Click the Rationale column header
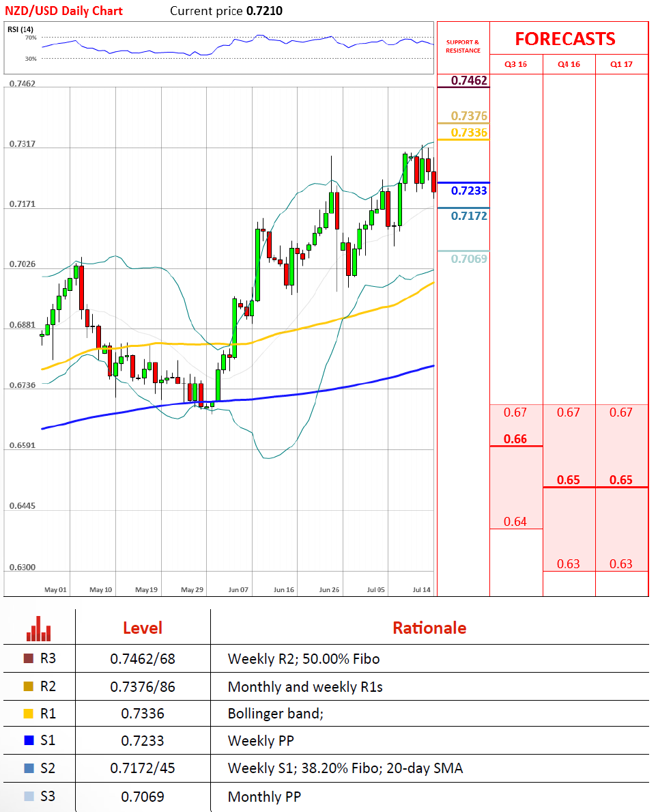 [429, 628]
